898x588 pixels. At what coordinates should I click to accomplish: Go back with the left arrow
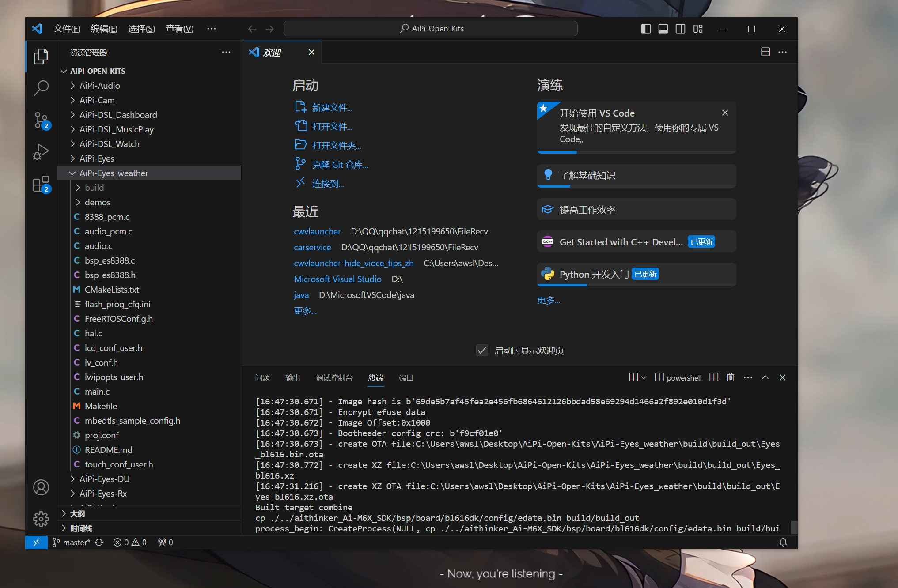coord(252,29)
